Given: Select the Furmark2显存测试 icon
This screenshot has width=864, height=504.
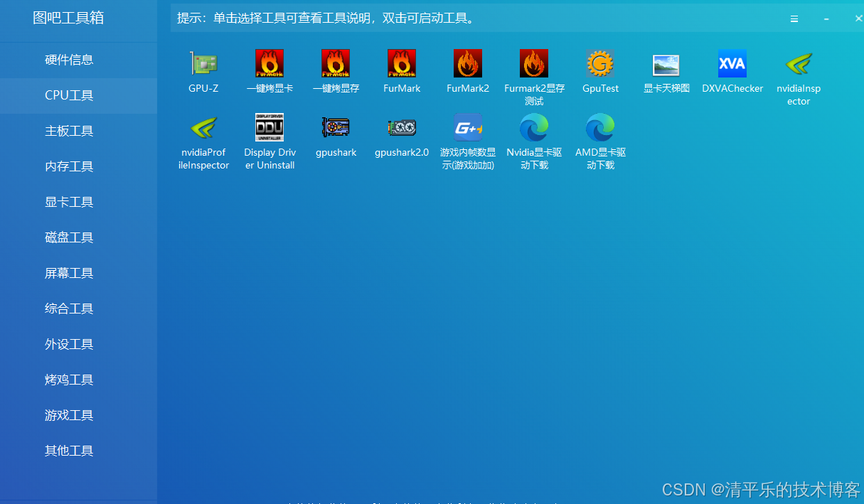Looking at the screenshot, I should (x=534, y=63).
